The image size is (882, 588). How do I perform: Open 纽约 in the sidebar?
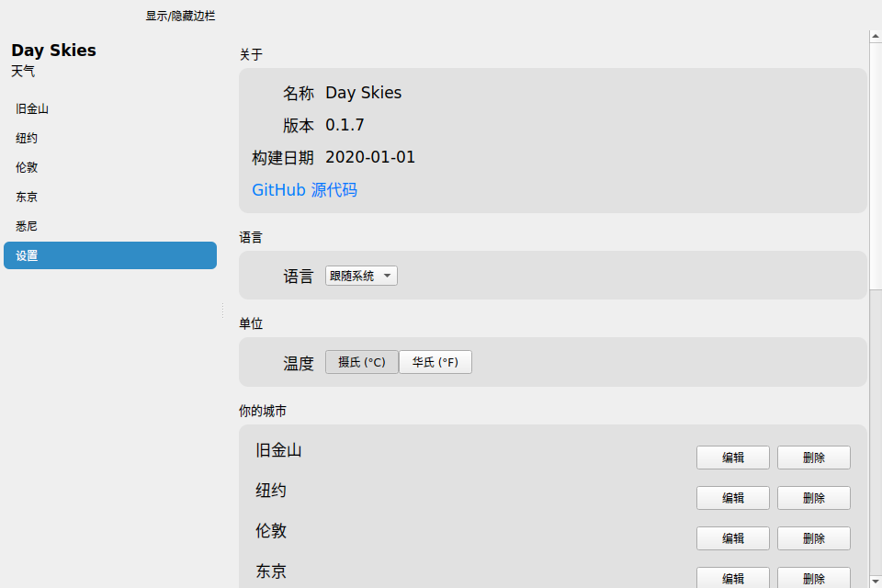point(110,138)
